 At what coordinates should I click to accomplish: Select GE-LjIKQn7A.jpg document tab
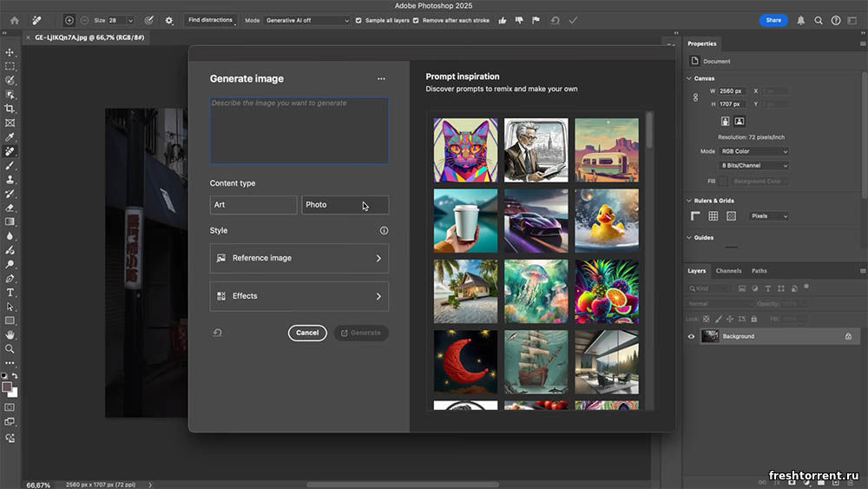tap(89, 37)
